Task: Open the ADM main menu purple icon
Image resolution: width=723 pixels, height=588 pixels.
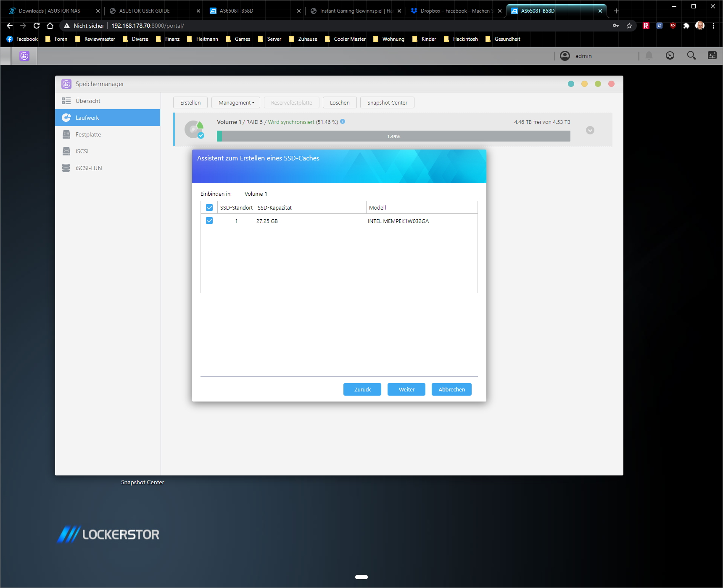Action: (x=24, y=56)
